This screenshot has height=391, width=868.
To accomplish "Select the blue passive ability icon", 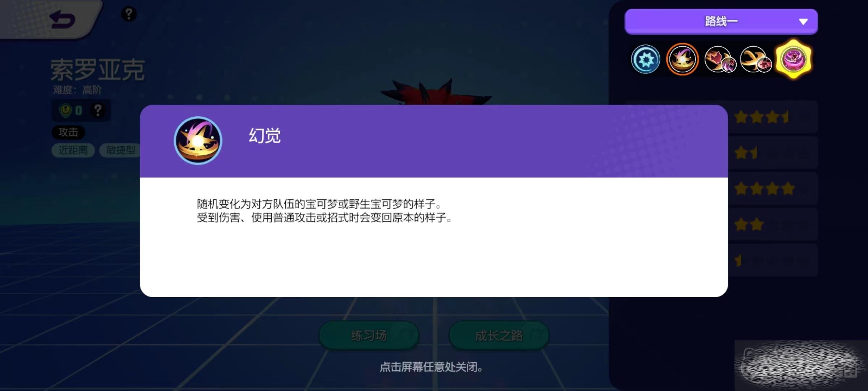I will pyautogui.click(x=646, y=59).
